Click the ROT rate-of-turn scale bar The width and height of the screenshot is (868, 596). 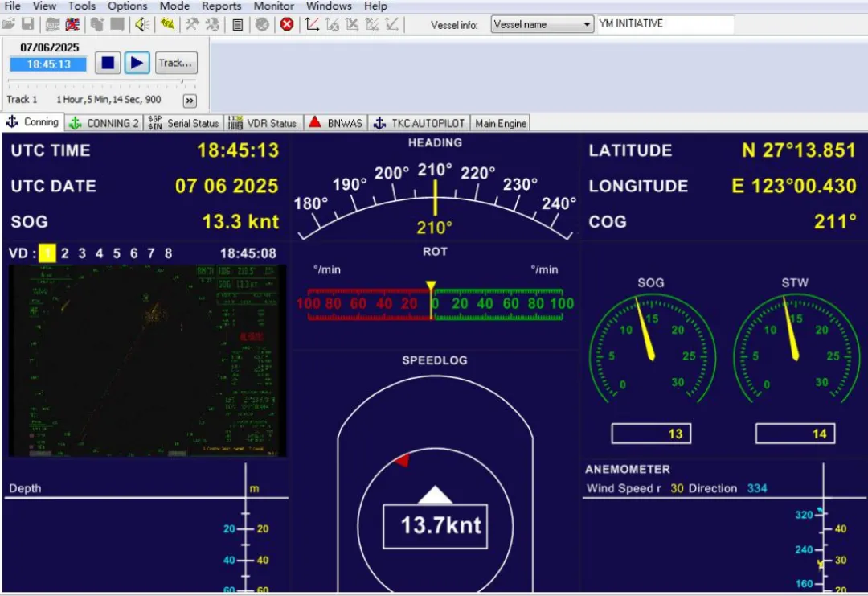[435, 304]
